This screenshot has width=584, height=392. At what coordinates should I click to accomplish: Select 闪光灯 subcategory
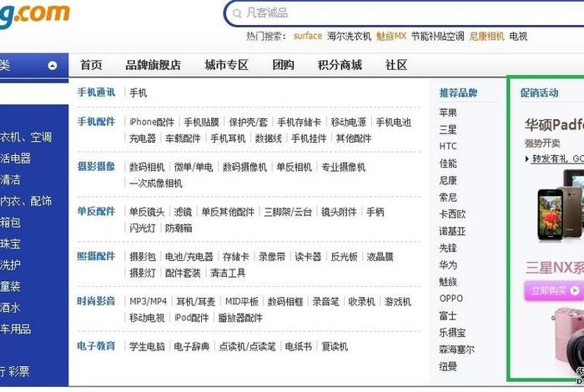tap(143, 229)
